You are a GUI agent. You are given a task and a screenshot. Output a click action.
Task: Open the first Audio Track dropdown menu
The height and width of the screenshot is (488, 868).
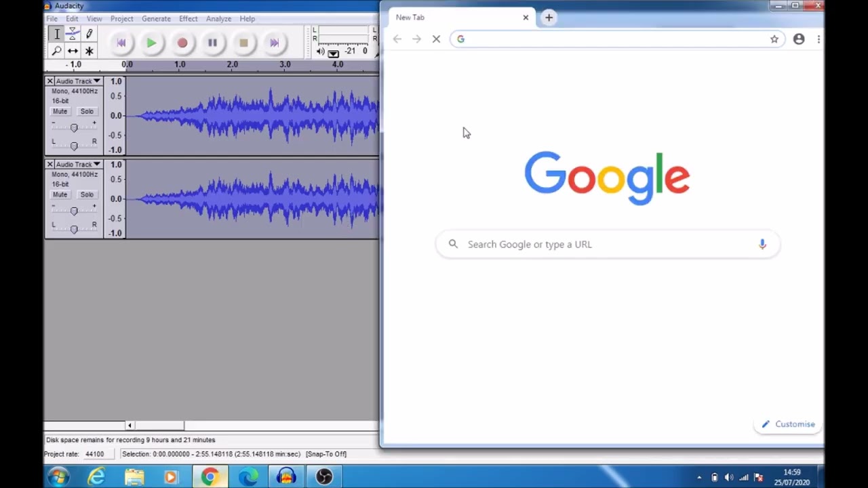click(x=78, y=81)
